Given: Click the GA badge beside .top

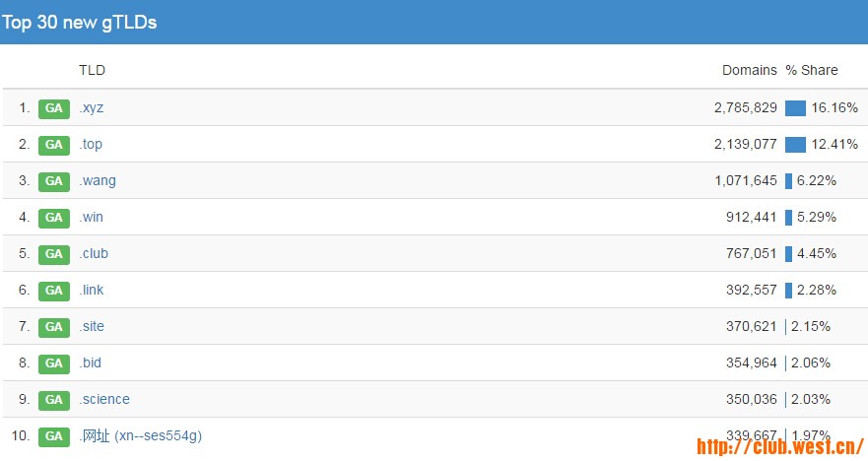Looking at the screenshot, I should tap(53, 145).
